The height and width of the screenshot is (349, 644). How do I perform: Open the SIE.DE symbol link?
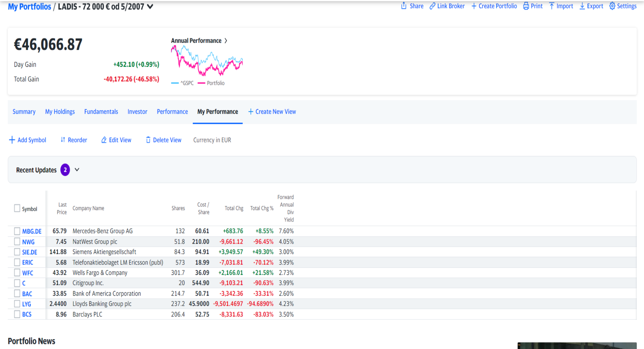click(30, 252)
